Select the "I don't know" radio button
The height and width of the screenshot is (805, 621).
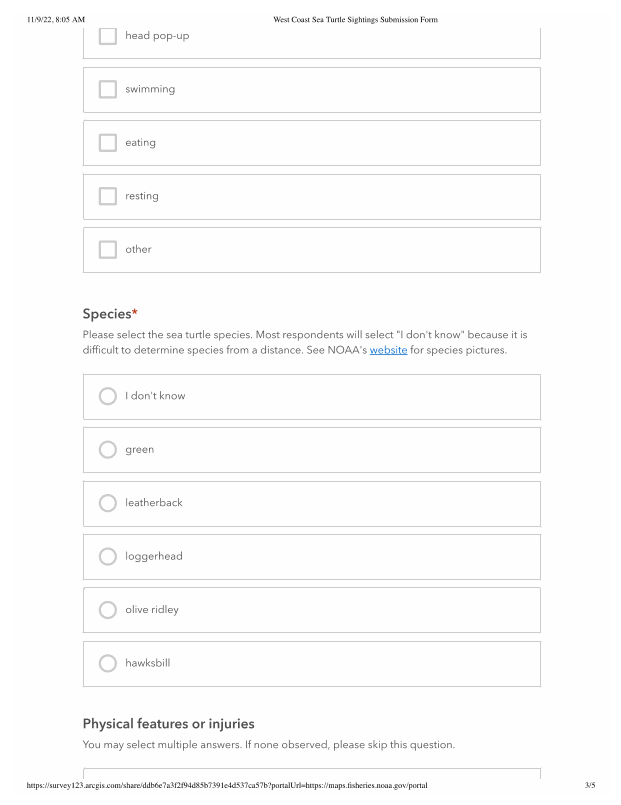[108, 396]
